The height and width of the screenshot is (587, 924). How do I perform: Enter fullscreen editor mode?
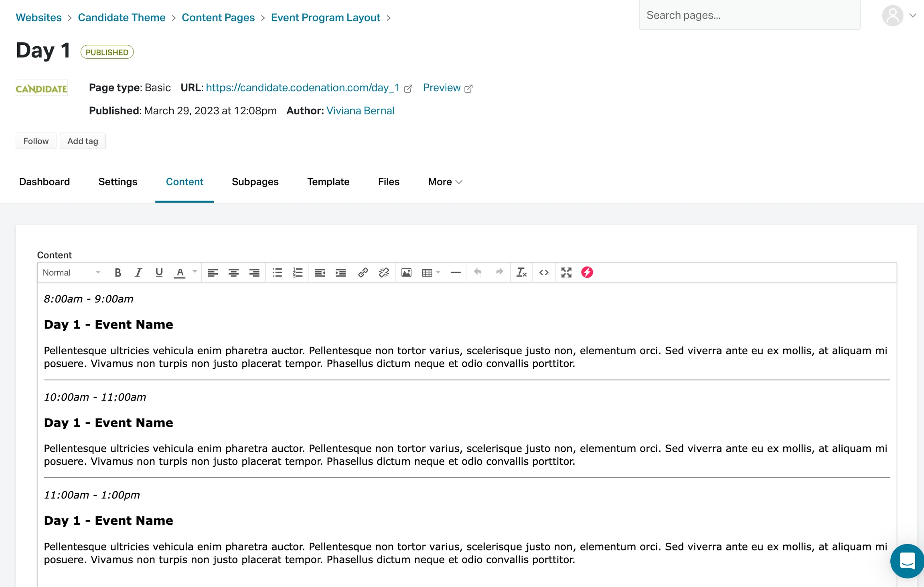coord(566,272)
